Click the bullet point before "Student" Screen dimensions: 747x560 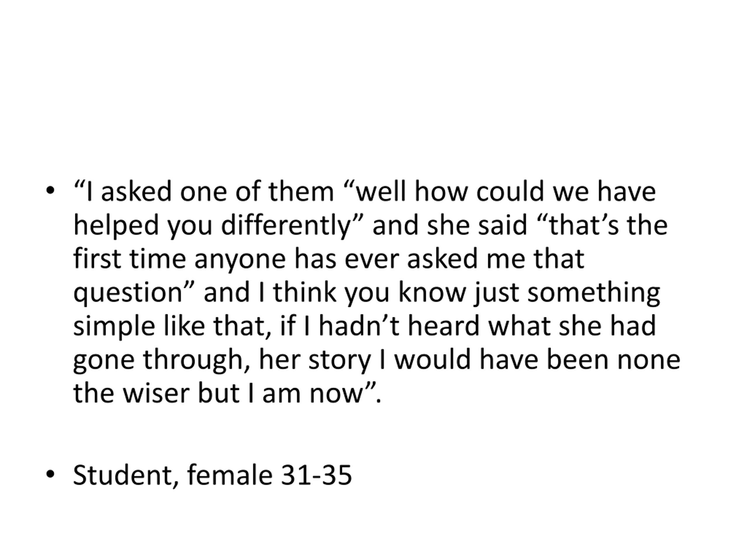pos(50,474)
